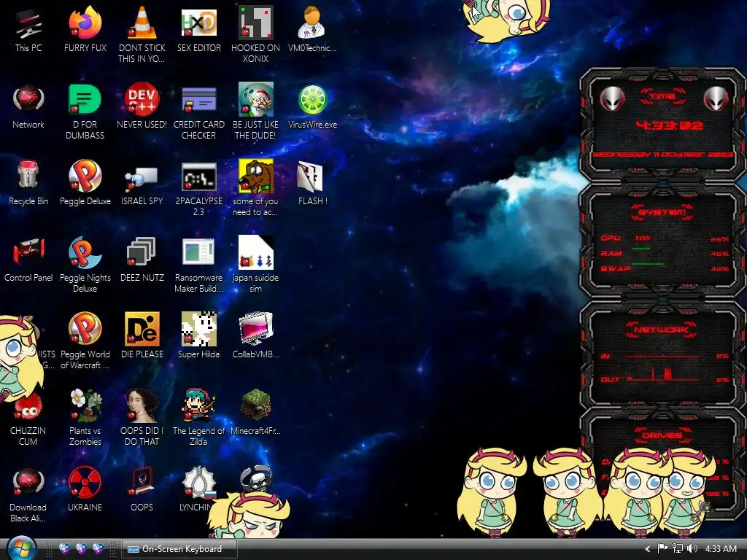Click the TIME gadget digital clock readout
This screenshot has width=747, height=560.
coord(670,125)
